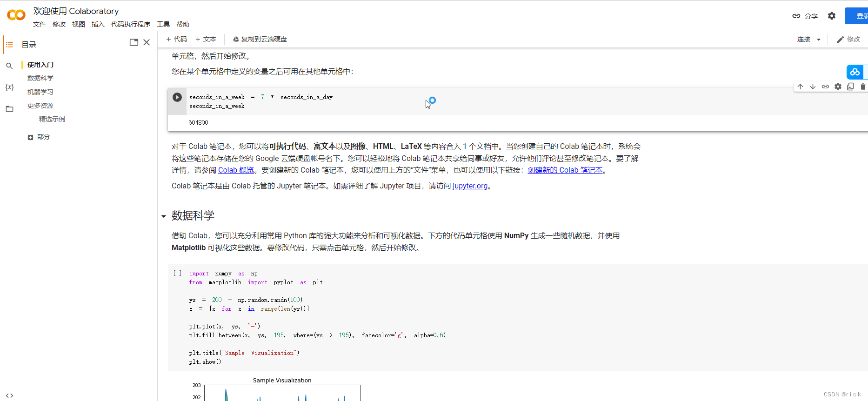Select 使用入门 in the contents
The image size is (868, 401).
[x=40, y=65]
